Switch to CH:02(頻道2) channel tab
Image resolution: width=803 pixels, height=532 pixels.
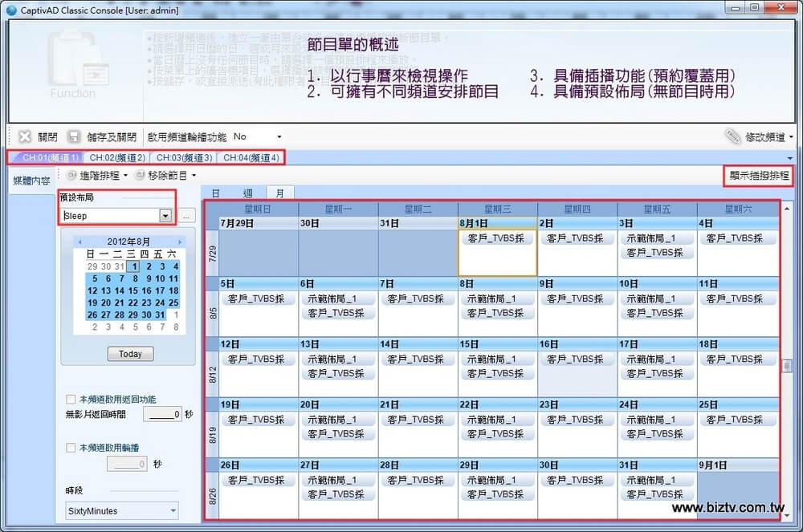pos(117,158)
